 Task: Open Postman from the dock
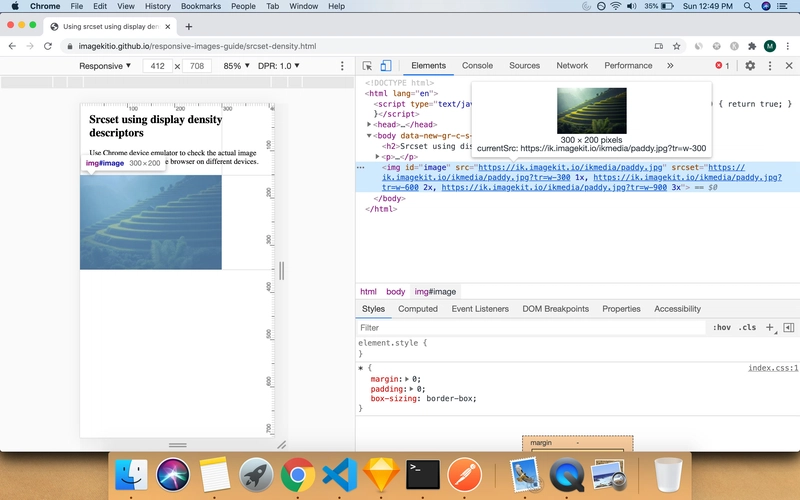pyautogui.click(x=464, y=475)
